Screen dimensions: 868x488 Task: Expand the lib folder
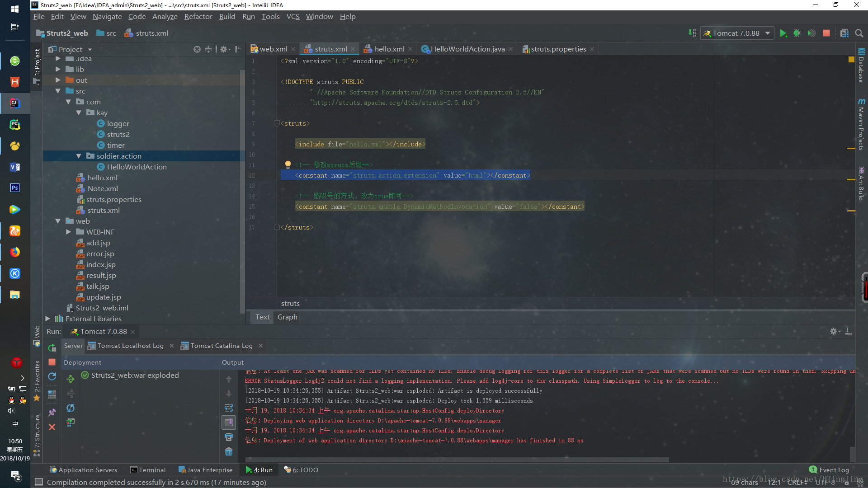[58, 69]
